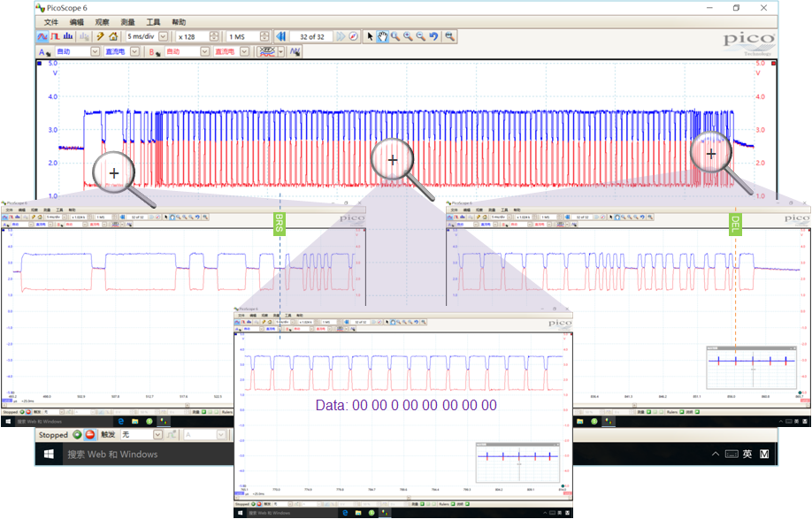Expand channel A range dropdown 自动

point(96,52)
